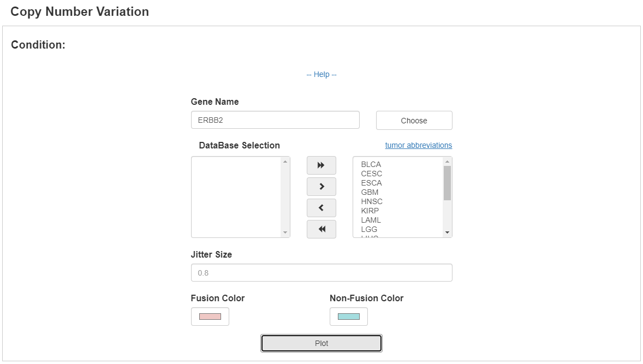Click the move-all-right double arrow icon

[x=321, y=165]
